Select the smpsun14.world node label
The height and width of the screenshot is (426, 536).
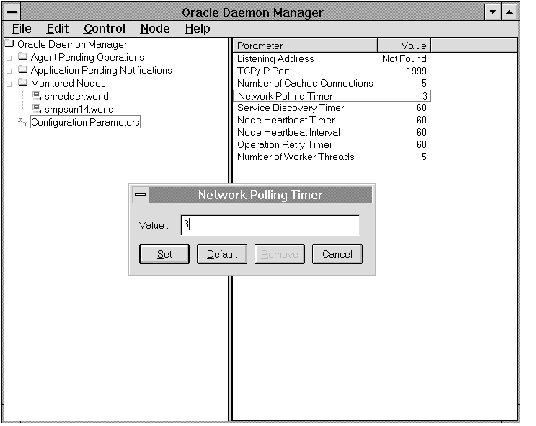pos(78,109)
